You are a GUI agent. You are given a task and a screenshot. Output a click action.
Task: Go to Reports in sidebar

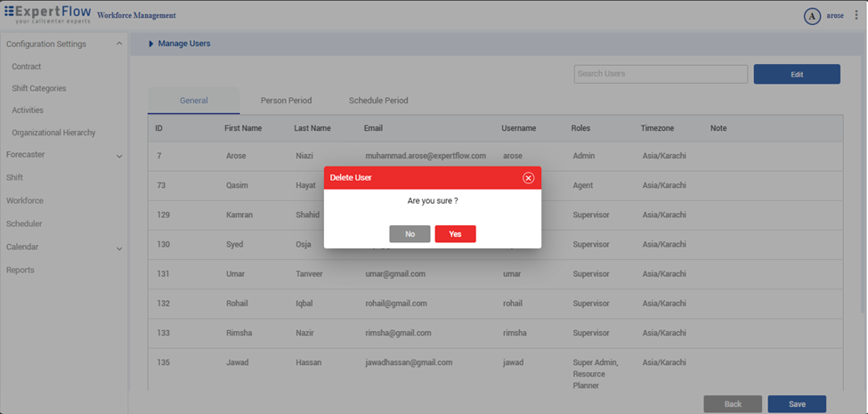(x=20, y=270)
